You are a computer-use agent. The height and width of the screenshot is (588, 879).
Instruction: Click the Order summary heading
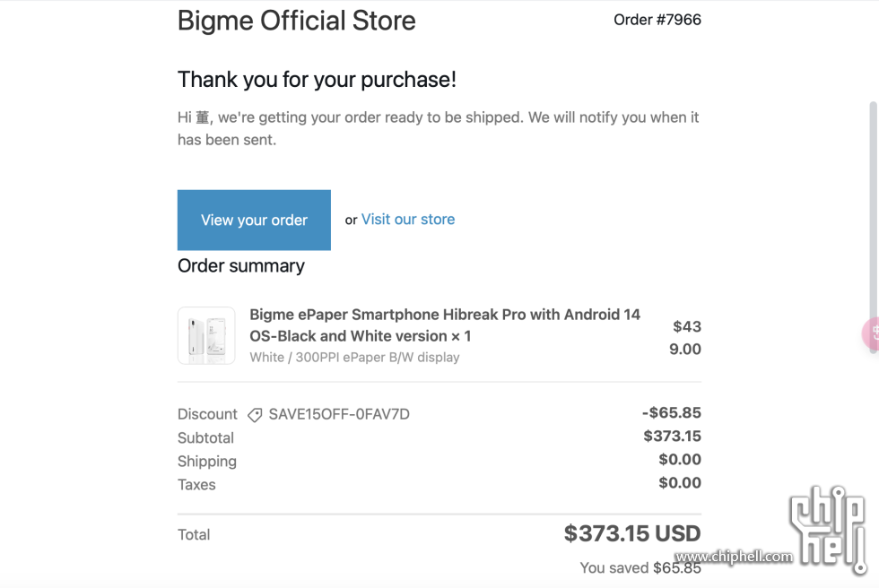[x=241, y=266]
